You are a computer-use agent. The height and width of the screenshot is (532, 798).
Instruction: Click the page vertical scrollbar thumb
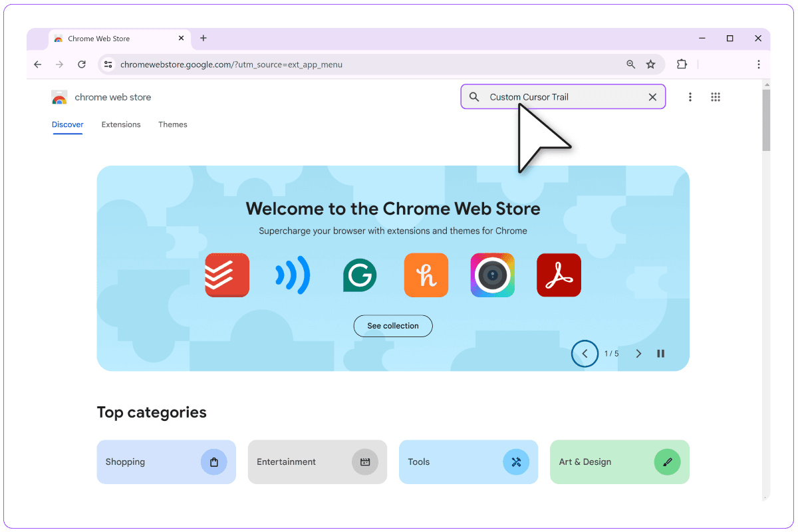pyautogui.click(x=766, y=120)
